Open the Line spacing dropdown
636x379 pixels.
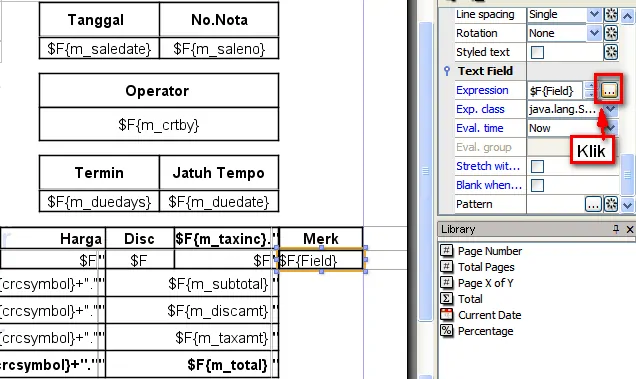click(594, 15)
